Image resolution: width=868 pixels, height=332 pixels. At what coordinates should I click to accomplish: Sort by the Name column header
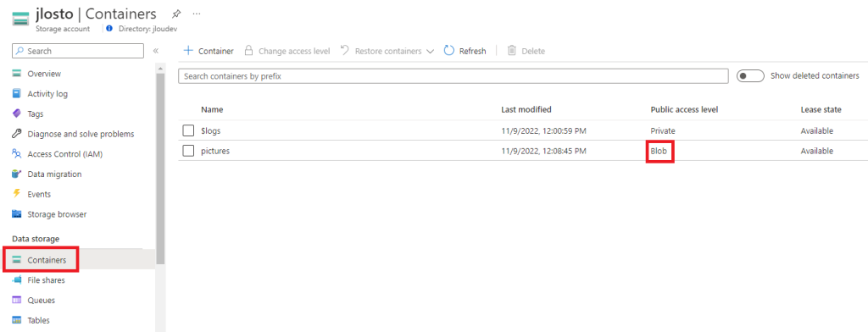click(212, 109)
